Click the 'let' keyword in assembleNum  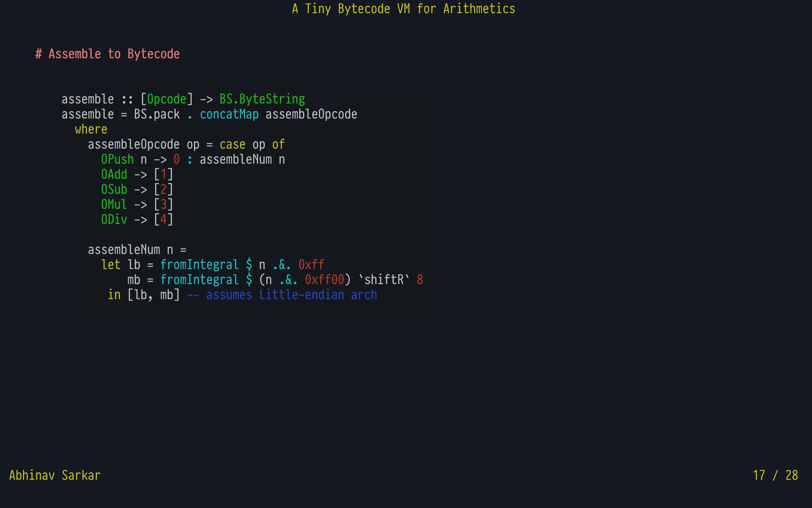click(111, 265)
